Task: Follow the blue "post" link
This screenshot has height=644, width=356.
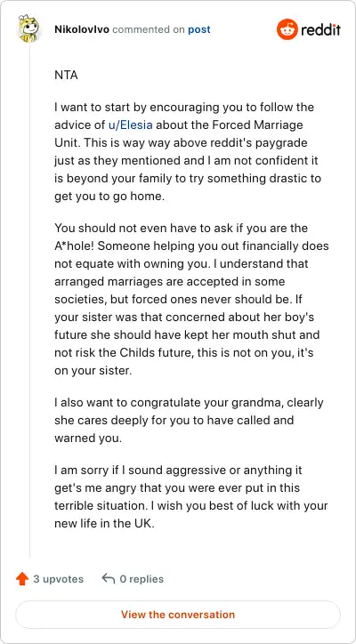Action: (x=199, y=29)
